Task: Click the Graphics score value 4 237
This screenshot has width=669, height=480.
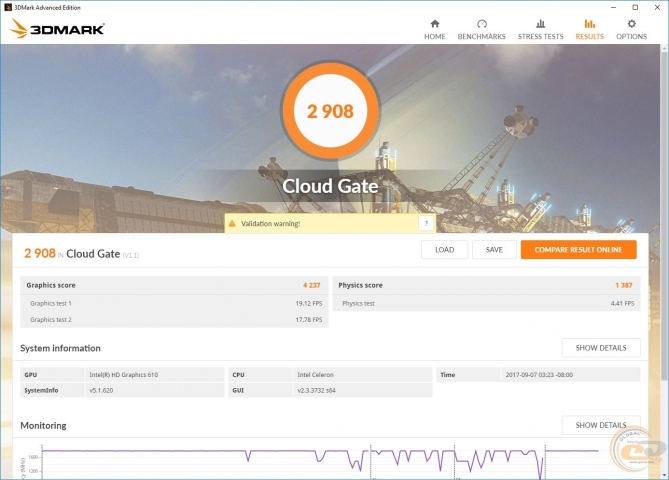Action: [x=311, y=285]
